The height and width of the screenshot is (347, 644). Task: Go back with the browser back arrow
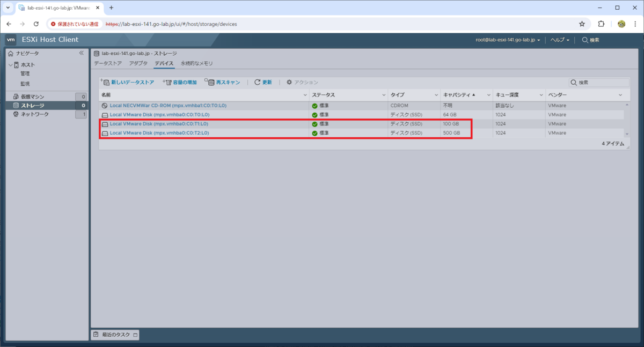pyautogui.click(x=9, y=24)
